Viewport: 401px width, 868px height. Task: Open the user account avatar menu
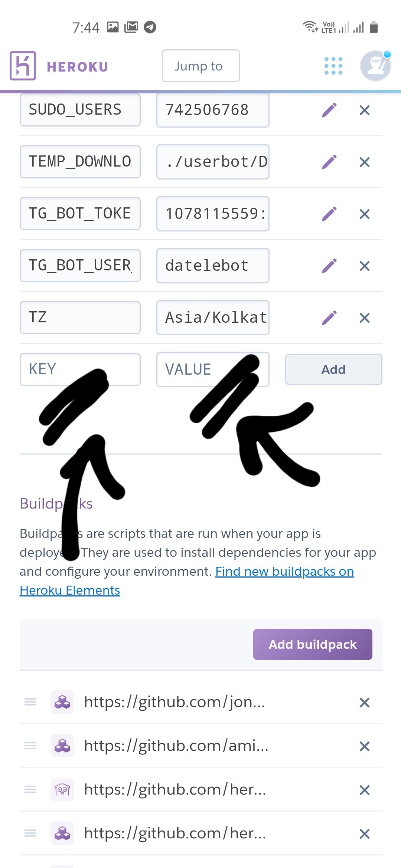point(375,66)
